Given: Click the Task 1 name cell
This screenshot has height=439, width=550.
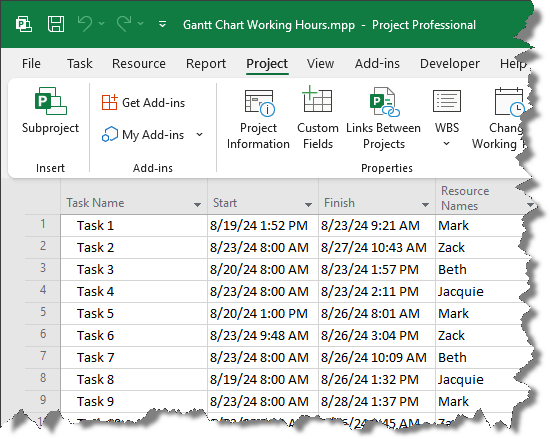Looking at the screenshot, I should click(134, 225).
